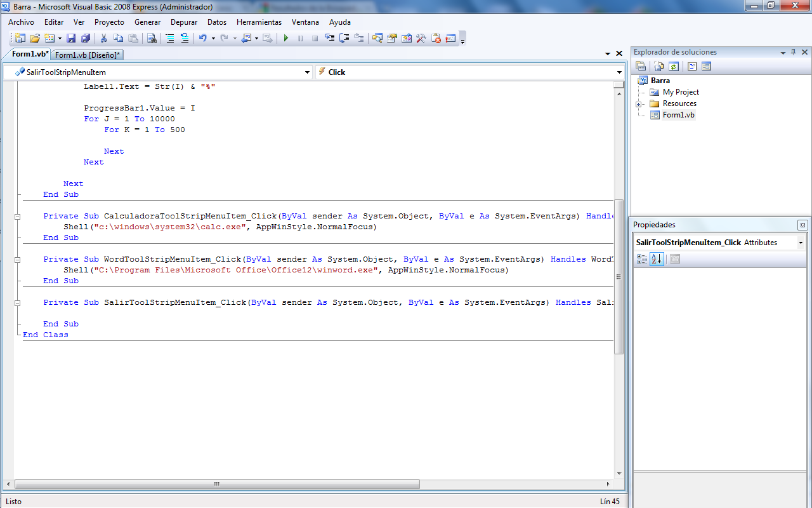Click the Step Into debugging icon

(330, 38)
